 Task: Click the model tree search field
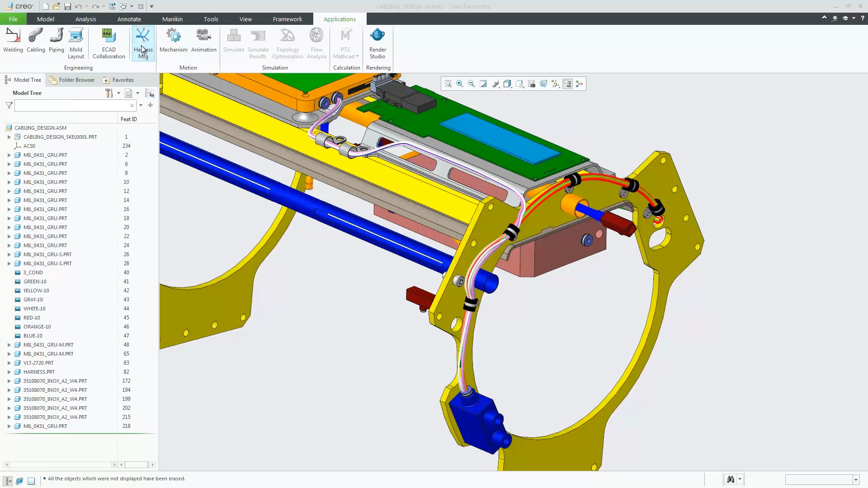coord(72,105)
